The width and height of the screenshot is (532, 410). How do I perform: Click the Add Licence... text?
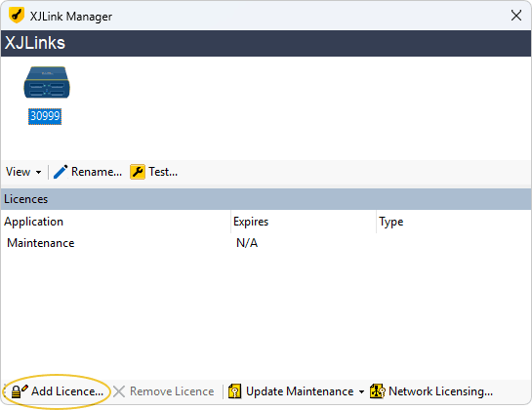[x=67, y=391]
